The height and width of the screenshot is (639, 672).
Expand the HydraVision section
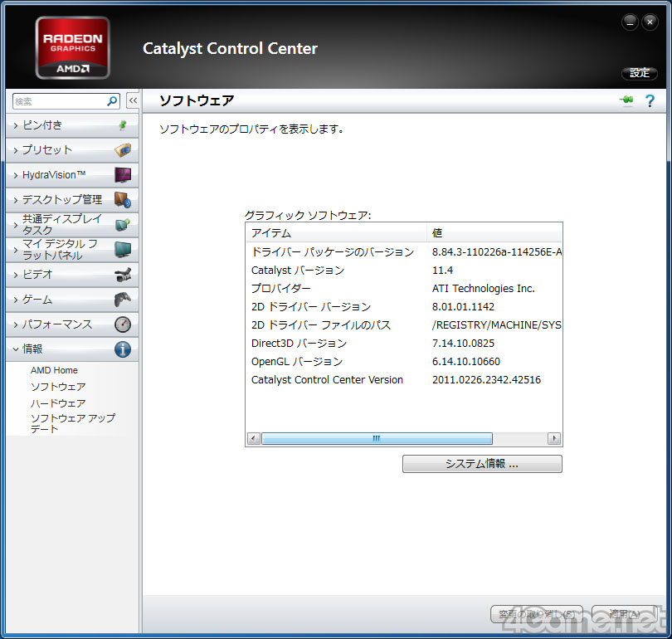click(x=72, y=175)
